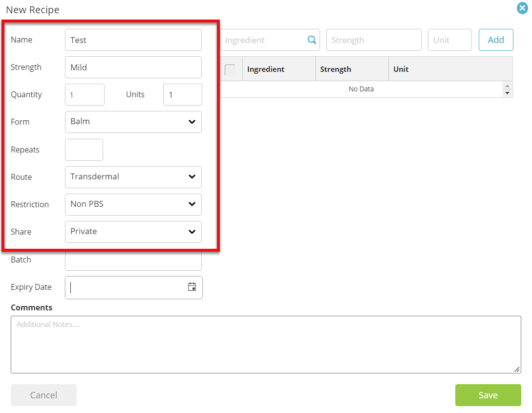
Task: Click the ingredient Unit input field
Action: click(x=450, y=40)
